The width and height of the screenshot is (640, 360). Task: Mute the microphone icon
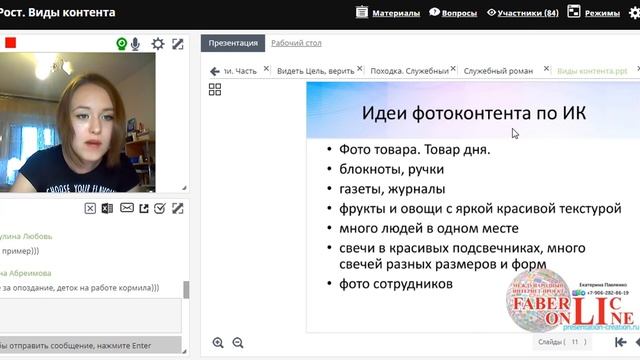[x=136, y=44]
